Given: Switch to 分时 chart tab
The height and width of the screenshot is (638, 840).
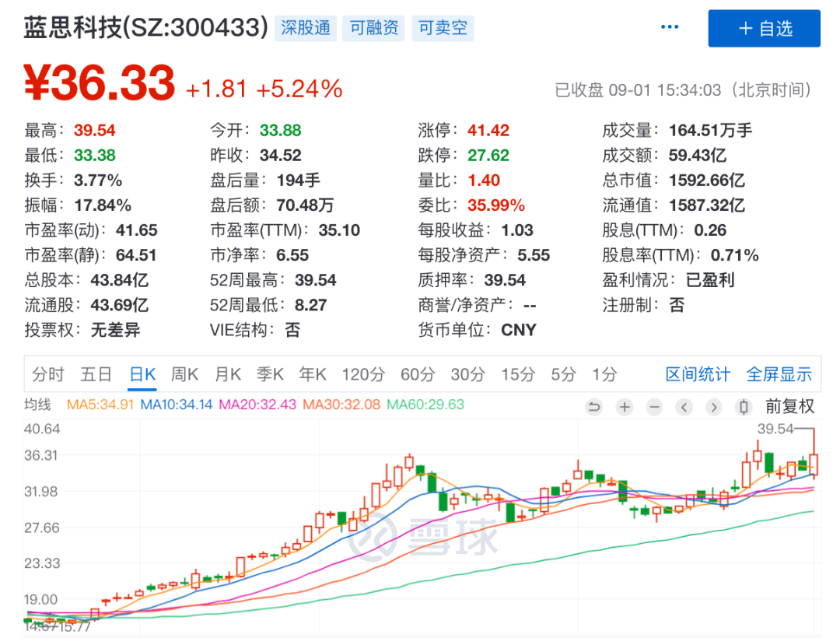Looking at the screenshot, I should click(48, 374).
